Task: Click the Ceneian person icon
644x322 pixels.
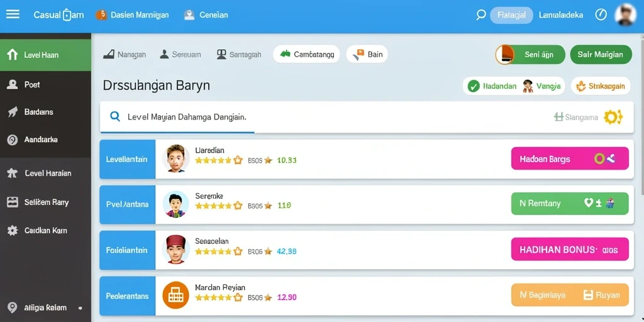Action: tap(189, 15)
